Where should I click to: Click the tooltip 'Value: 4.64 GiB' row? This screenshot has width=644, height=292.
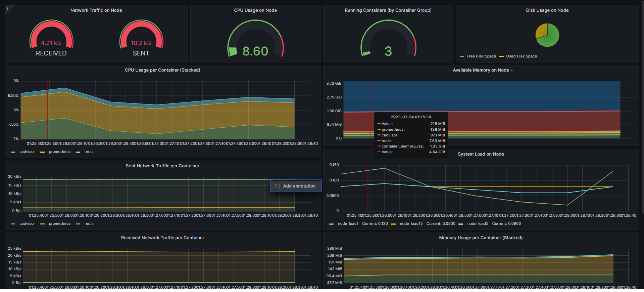[411, 152]
